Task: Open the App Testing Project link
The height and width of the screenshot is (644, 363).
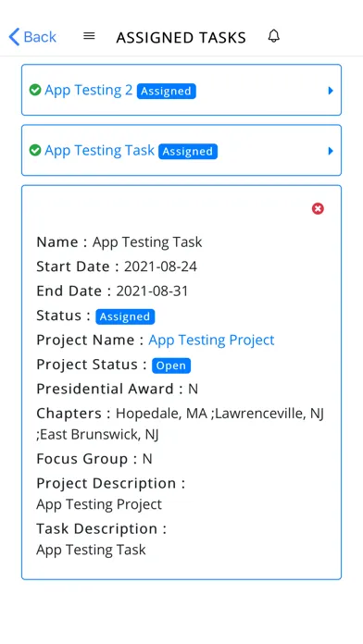Action: (x=211, y=341)
